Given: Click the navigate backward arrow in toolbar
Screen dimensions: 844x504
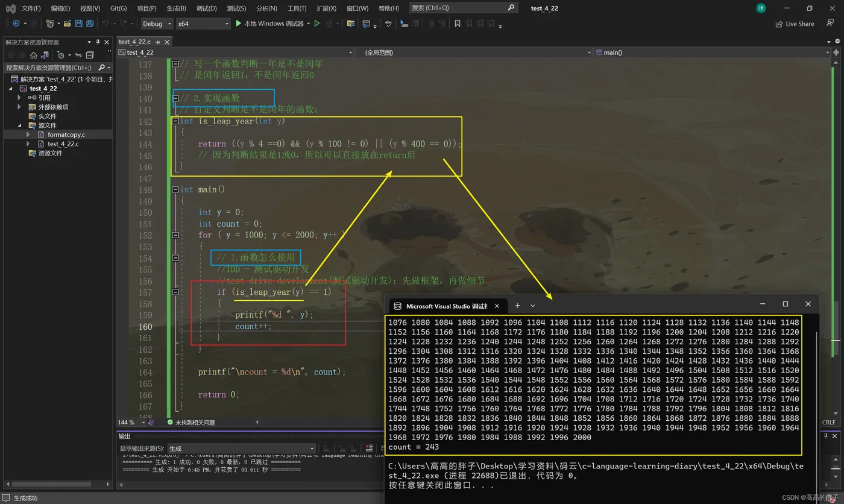Looking at the screenshot, I should 16,24.
